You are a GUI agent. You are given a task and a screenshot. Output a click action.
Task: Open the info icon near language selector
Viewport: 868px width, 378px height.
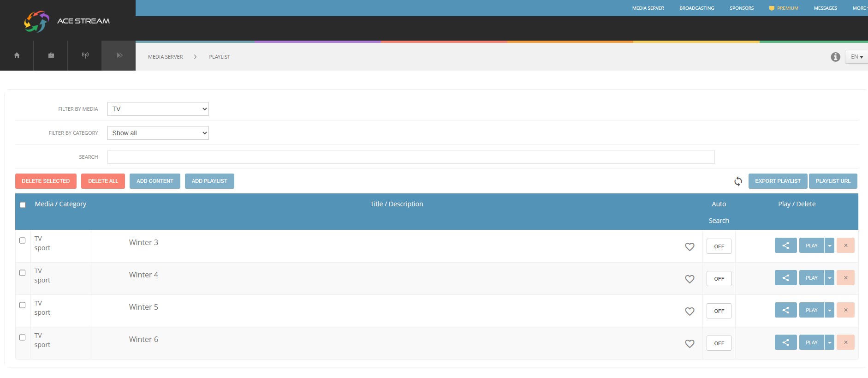coord(835,57)
